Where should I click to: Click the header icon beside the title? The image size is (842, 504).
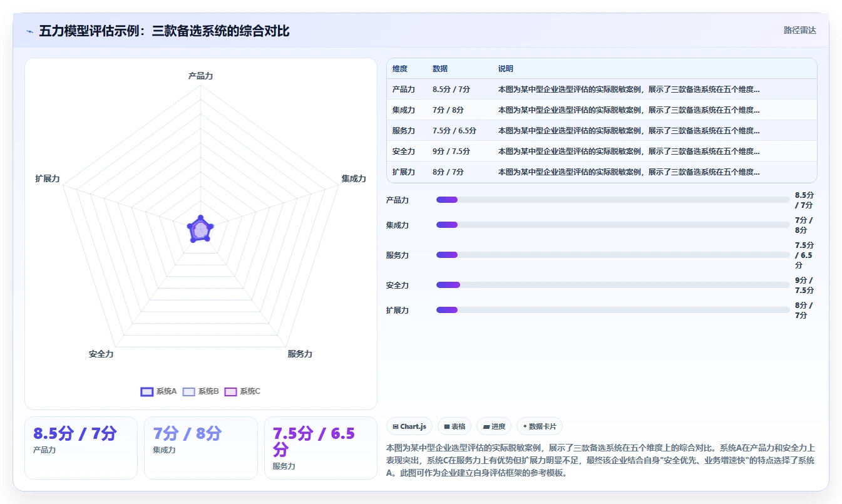coord(30,31)
